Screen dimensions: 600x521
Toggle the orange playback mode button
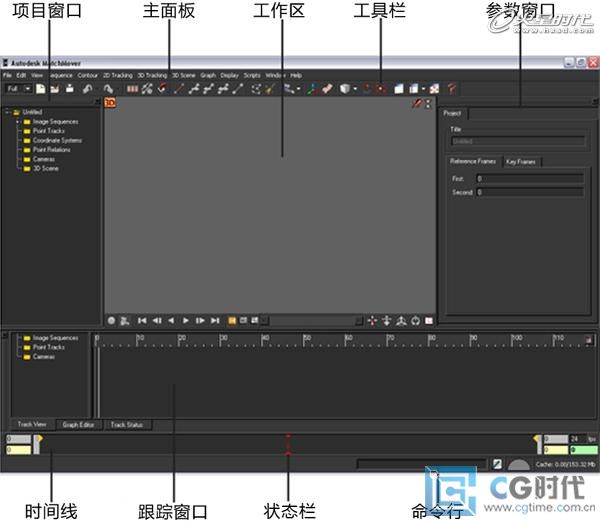point(232,321)
